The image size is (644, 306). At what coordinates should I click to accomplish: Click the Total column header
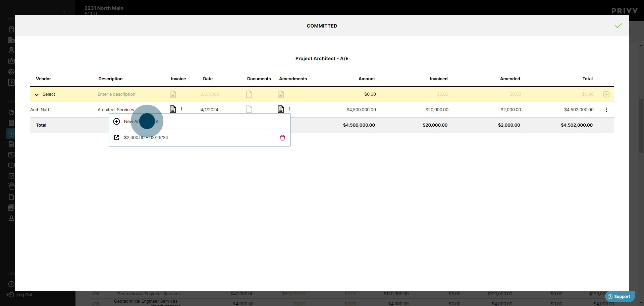point(588,79)
